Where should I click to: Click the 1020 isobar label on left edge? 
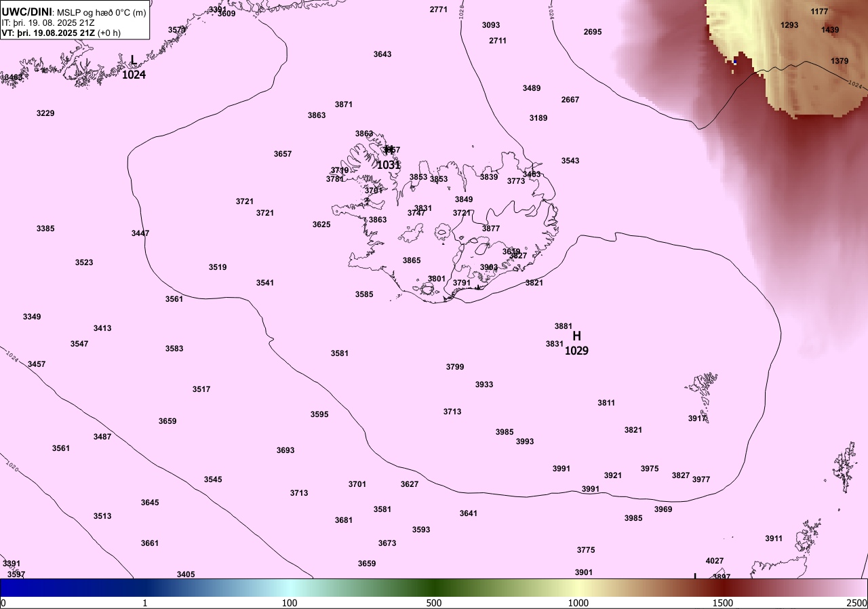(12, 467)
